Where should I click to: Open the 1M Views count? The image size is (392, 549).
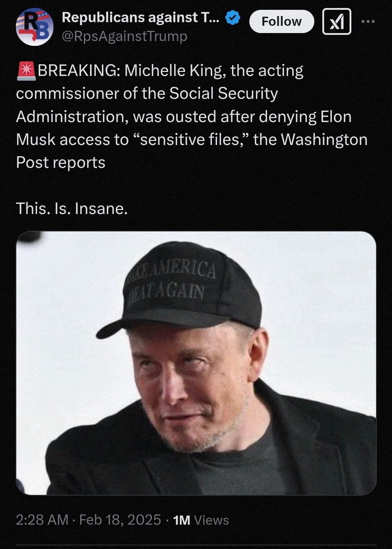point(201,520)
